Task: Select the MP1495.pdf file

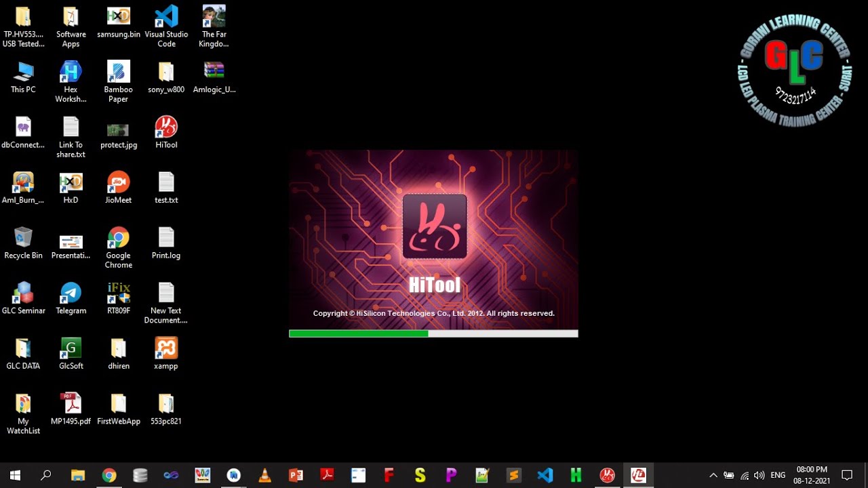Action: coord(71,409)
